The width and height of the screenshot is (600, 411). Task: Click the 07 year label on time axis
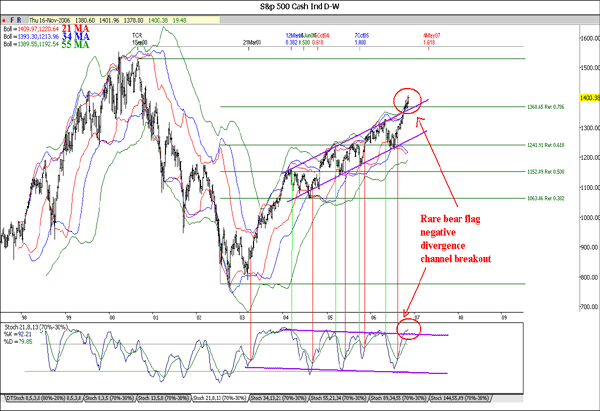[417, 318]
